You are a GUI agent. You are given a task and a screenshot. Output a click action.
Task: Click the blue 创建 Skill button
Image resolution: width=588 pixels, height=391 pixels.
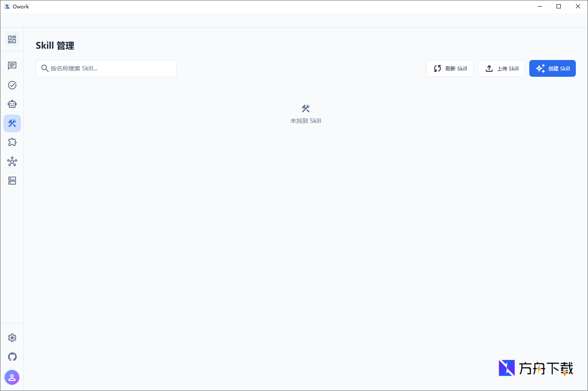click(552, 68)
